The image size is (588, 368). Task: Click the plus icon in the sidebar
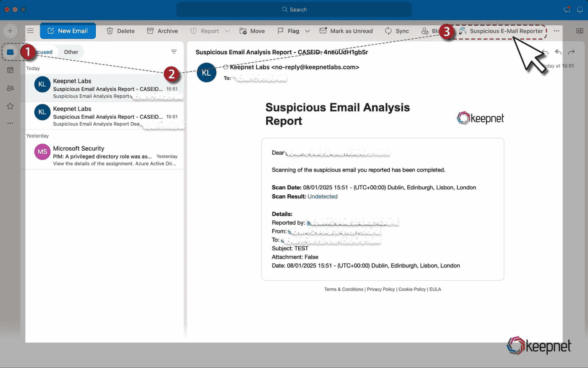pos(10,30)
